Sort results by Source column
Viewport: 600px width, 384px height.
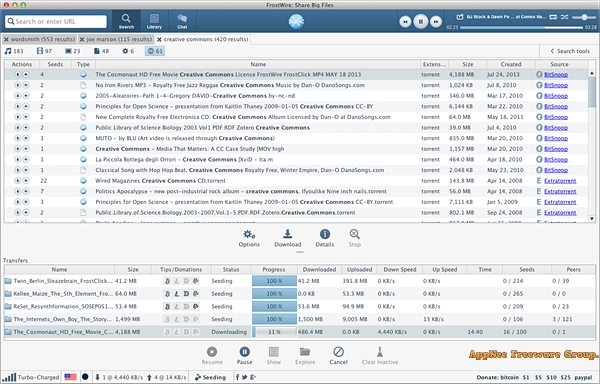pyautogui.click(x=559, y=64)
